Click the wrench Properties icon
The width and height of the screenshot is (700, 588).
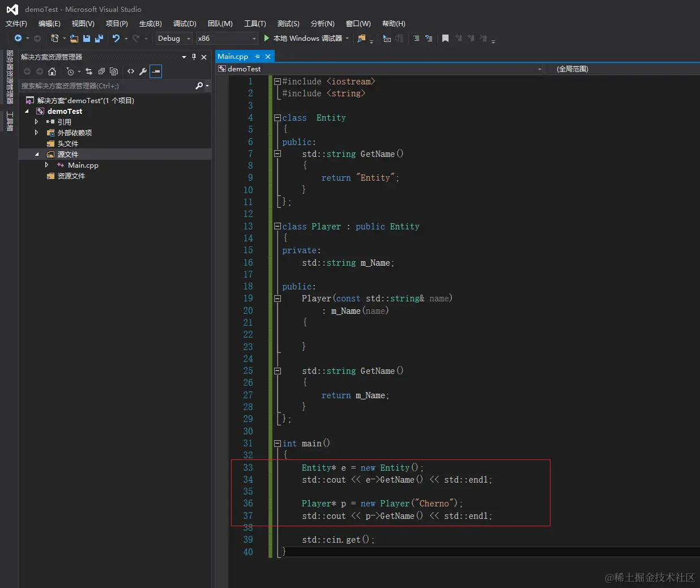(143, 71)
